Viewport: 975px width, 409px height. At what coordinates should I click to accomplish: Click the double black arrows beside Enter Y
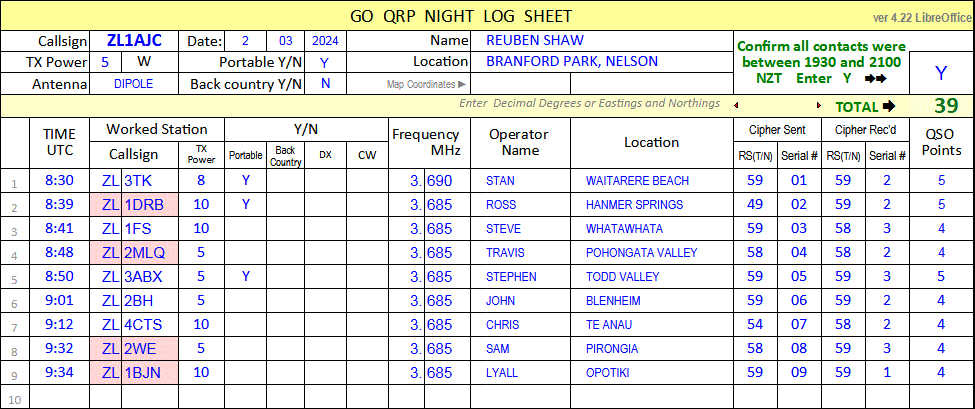(x=876, y=77)
